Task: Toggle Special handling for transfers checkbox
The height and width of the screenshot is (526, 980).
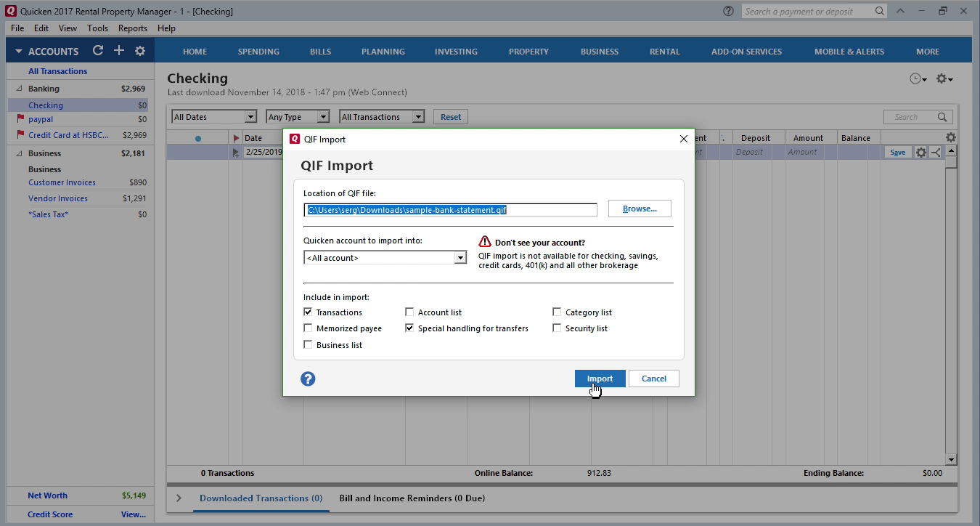Action: 409,328
